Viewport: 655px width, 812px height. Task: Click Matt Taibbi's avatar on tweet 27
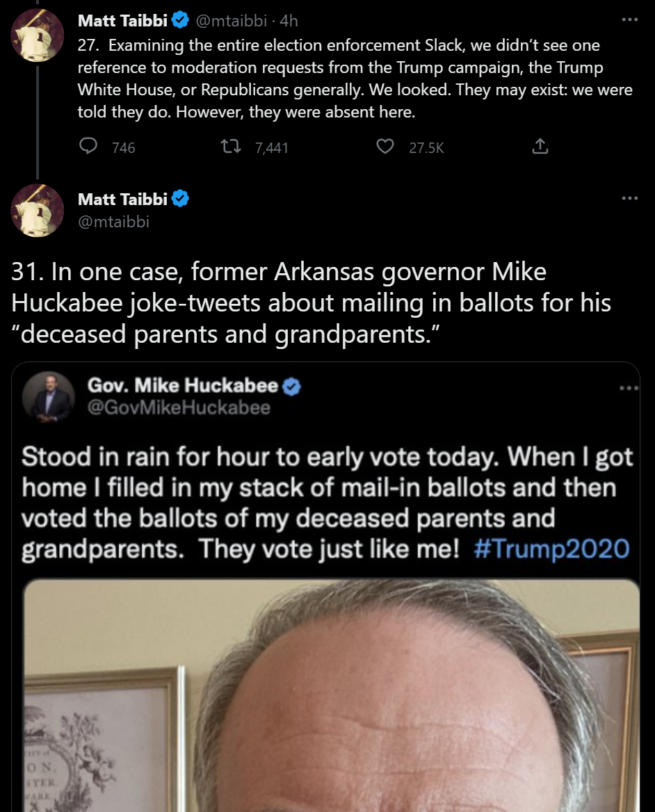pos(38,35)
